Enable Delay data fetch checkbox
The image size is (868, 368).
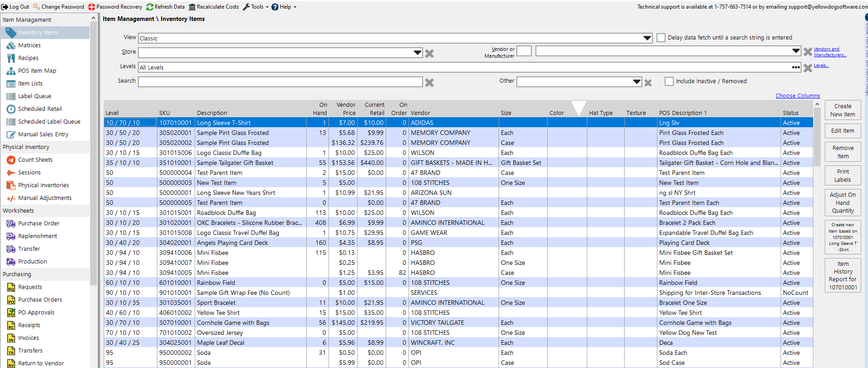(661, 38)
